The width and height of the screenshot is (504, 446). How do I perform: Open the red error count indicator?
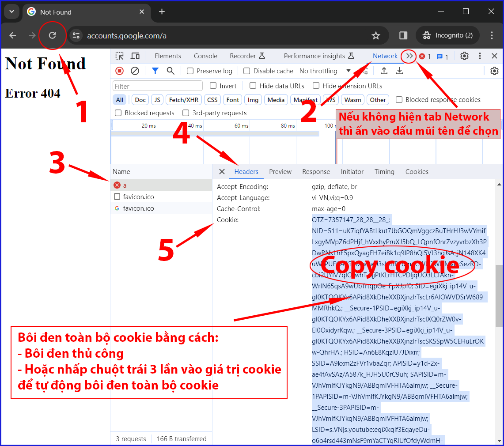(425, 57)
